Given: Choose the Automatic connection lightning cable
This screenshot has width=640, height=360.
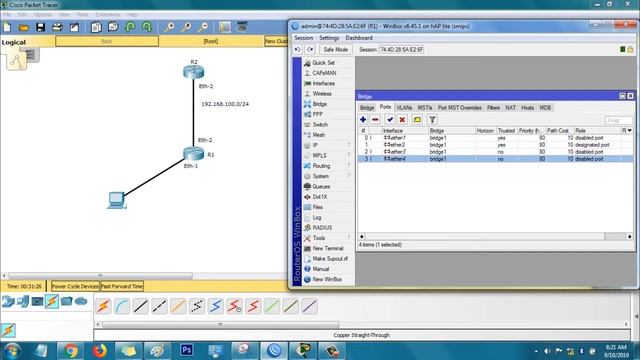Looking at the screenshot, I should (103, 306).
